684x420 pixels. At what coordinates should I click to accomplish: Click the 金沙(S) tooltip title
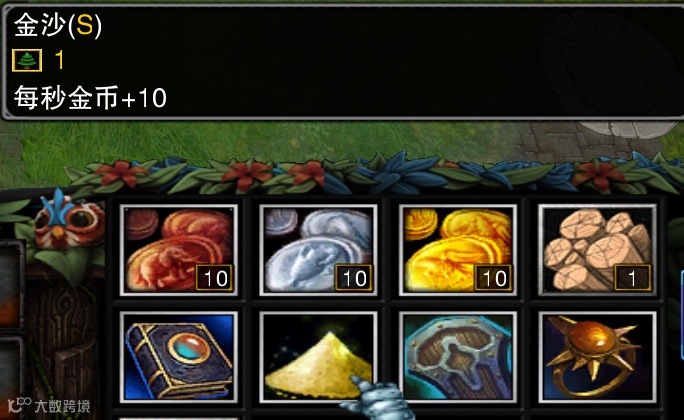[x=58, y=25]
